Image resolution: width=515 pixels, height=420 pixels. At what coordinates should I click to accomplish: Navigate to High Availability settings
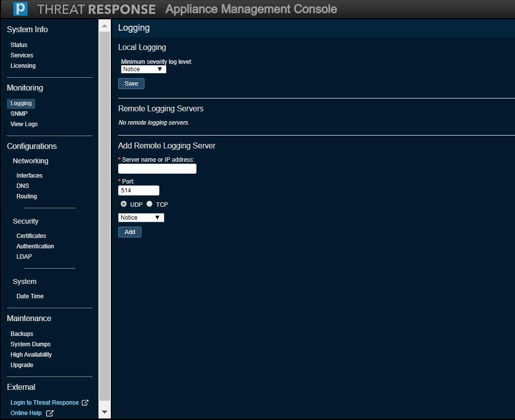[31, 355]
